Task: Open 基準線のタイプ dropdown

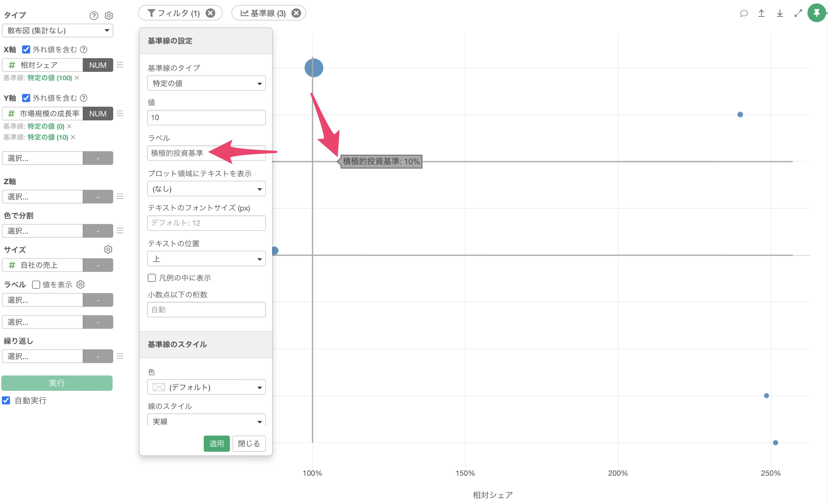Action: (206, 83)
